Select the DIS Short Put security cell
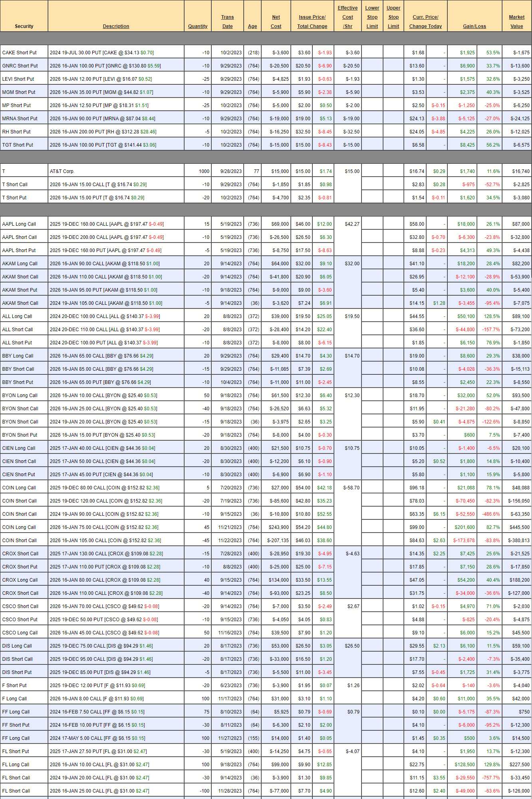 (17, 672)
